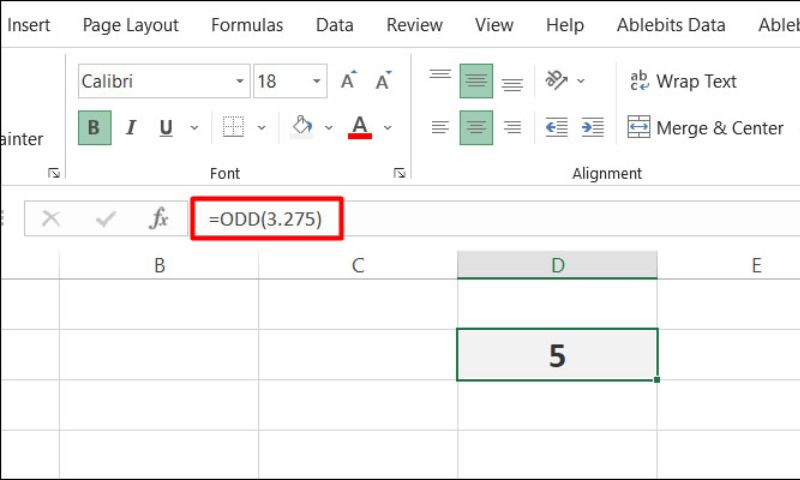Viewport: 800px width, 480px height.
Task: Open Insert Function via fx icon
Action: (x=159, y=219)
